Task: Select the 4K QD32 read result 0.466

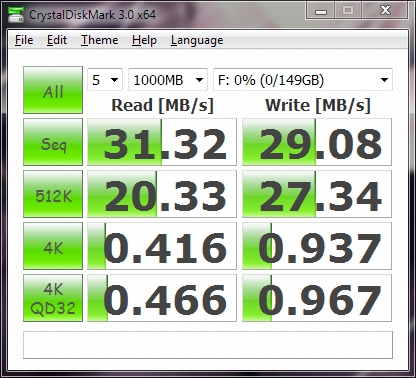Action: [x=162, y=298]
